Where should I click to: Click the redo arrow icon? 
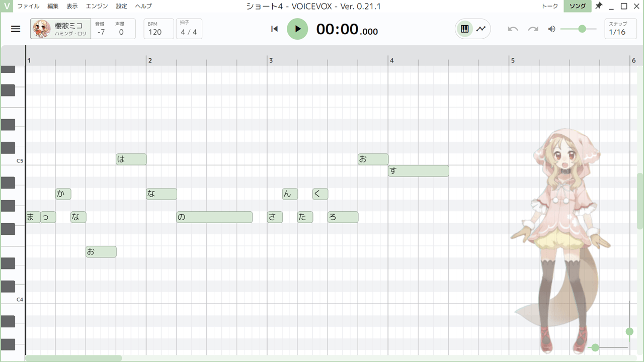tap(533, 29)
